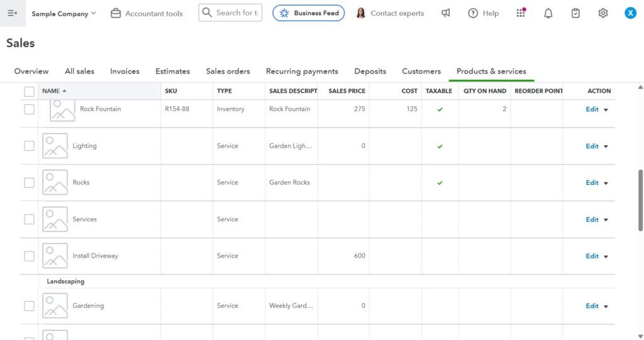
Task: Open the clipboard tasks icon
Action: (x=575, y=13)
